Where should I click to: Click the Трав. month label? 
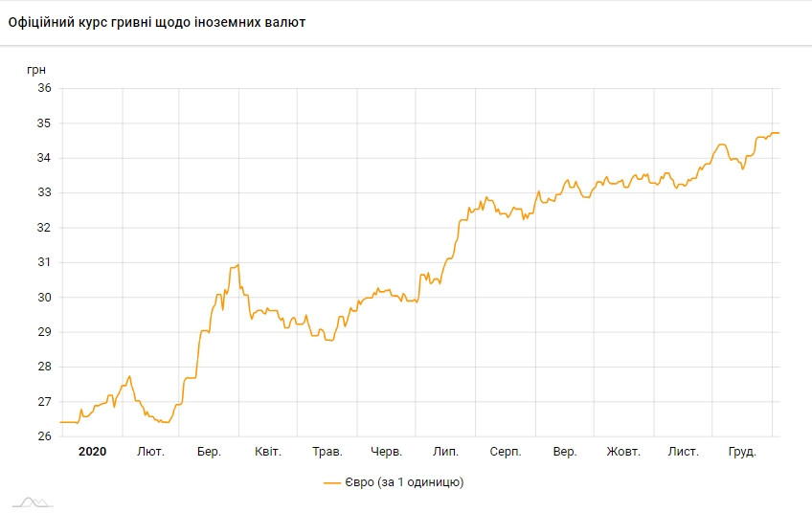(327, 452)
